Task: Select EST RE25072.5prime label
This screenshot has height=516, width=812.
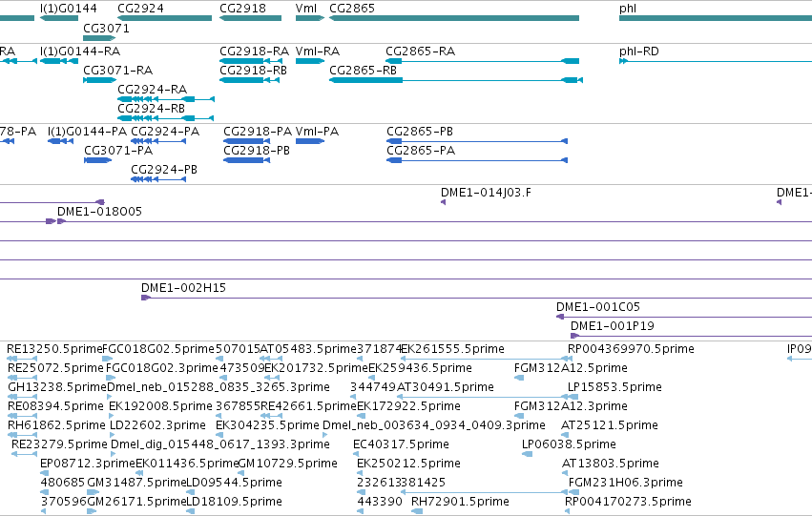Action: [56, 368]
